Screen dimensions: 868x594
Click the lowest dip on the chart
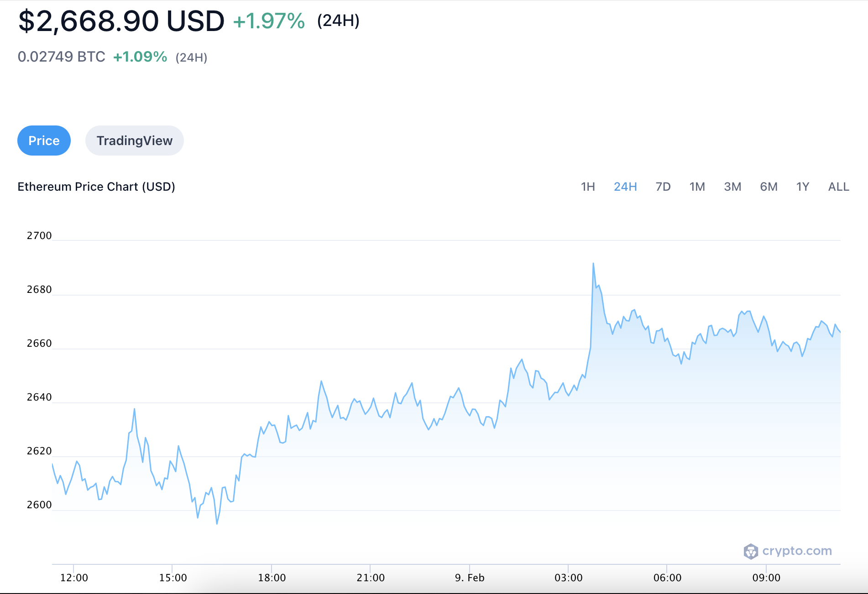pyautogui.click(x=217, y=523)
